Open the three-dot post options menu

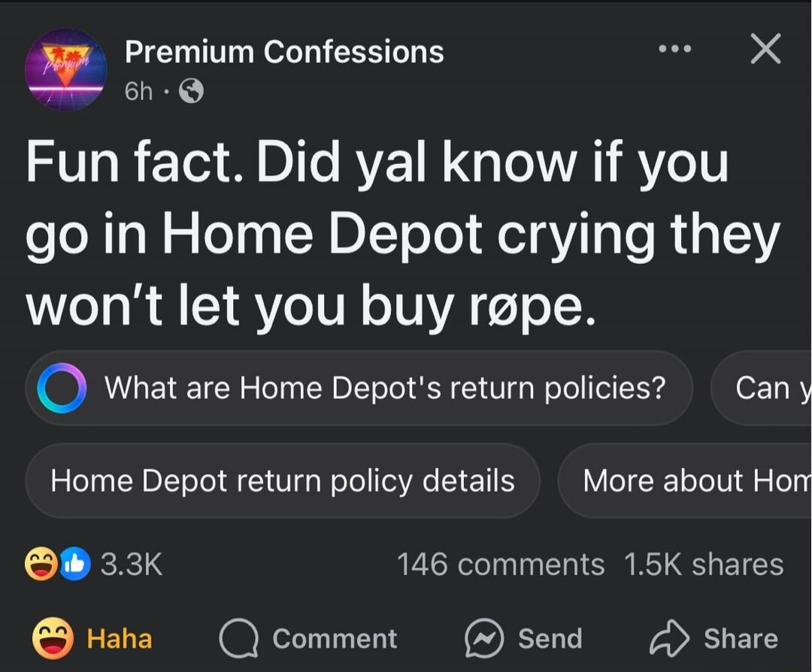674,50
